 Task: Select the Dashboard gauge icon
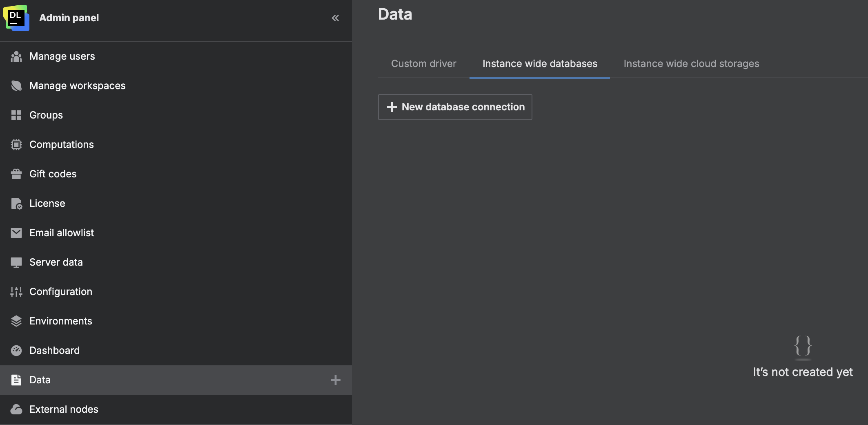coord(16,351)
